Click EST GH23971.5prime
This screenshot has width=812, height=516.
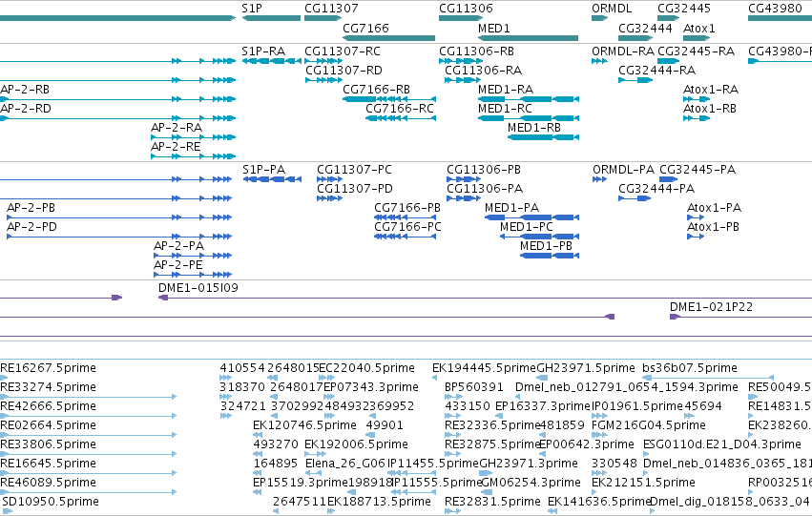586,368
